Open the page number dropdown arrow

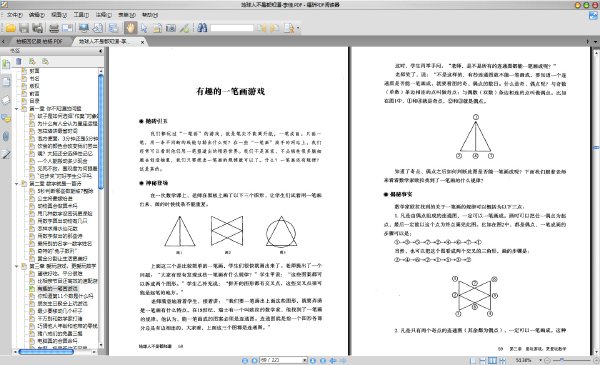(305, 360)
